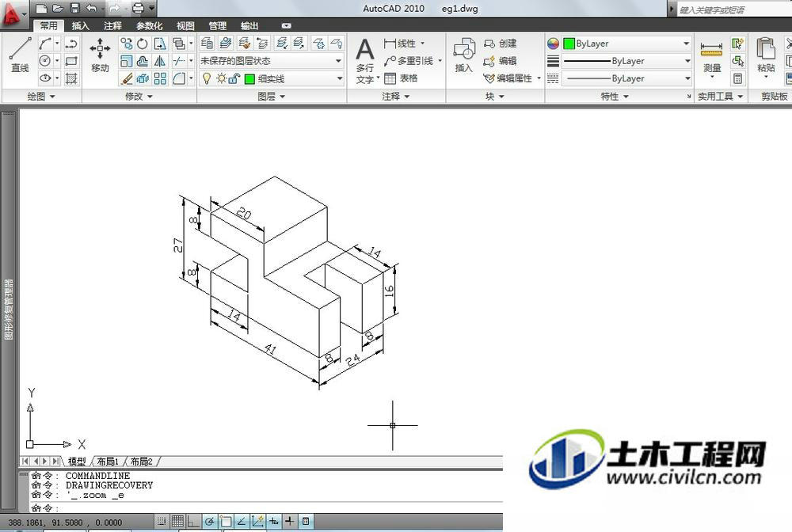Expand the 特性 panel title

point(615,96)
